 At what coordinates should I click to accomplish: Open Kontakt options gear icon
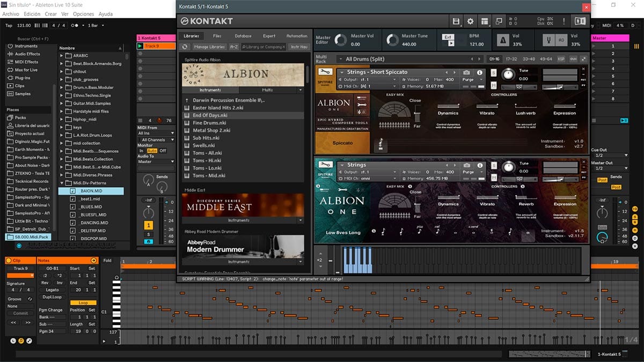471,21
